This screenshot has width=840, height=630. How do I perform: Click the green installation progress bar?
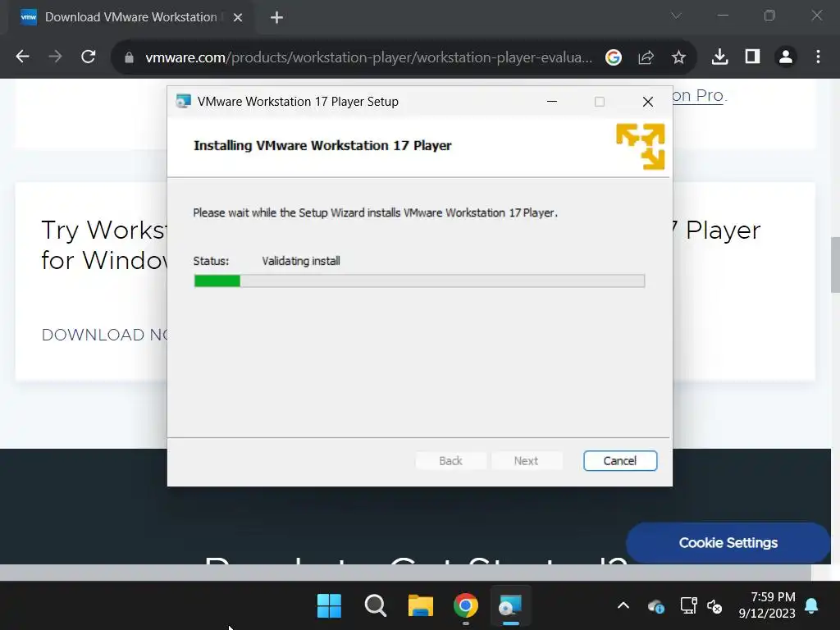tap(419, 281)
